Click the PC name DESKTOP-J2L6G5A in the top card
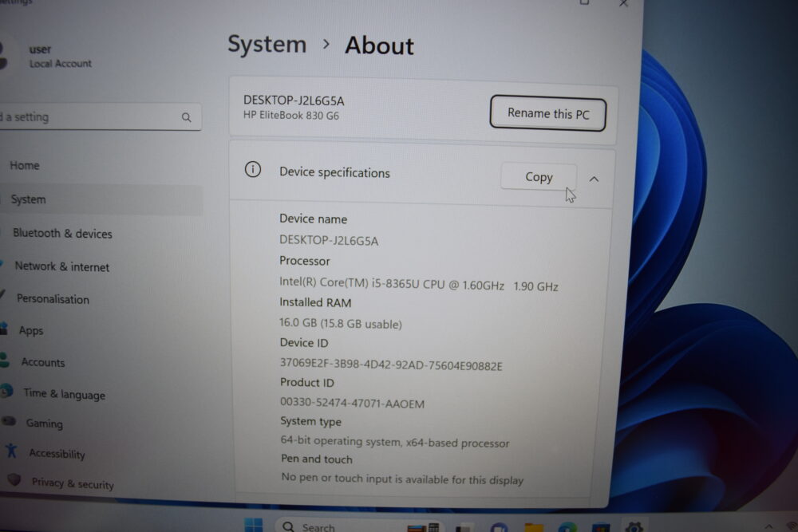The image size is (798, 532). click(294, 100)
